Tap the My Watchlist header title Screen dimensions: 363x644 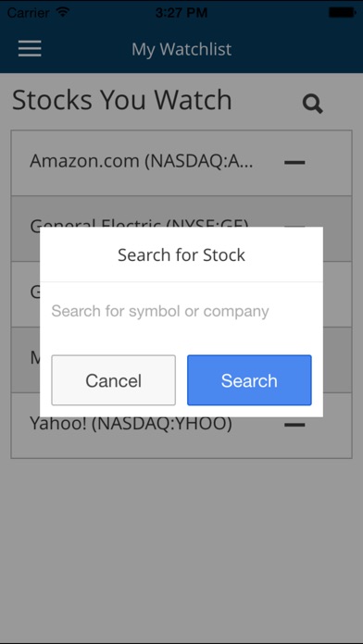(181, 49)
